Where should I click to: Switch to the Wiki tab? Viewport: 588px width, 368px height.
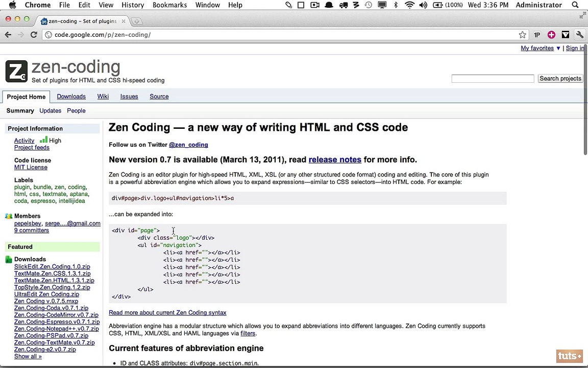coord(103,97)
